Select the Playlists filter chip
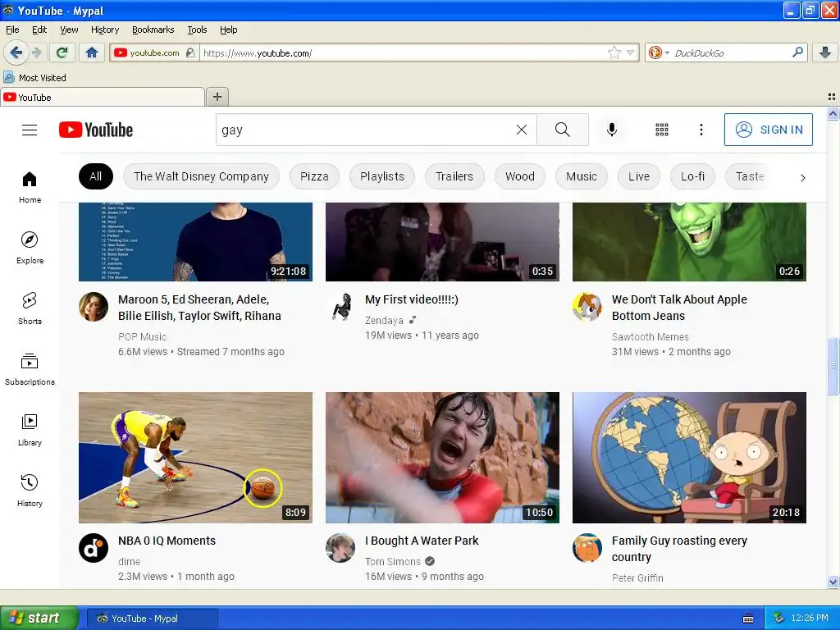 [x=382, y=176]
